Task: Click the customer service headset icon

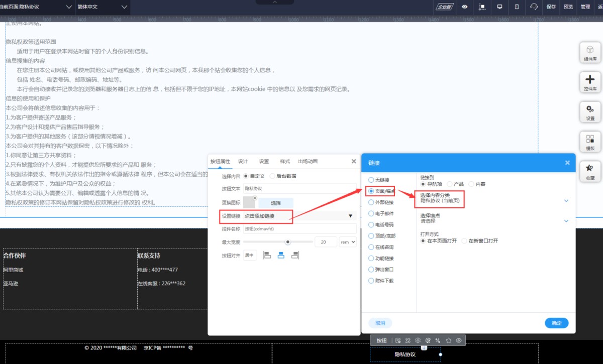Action: (x=534, y=7)
